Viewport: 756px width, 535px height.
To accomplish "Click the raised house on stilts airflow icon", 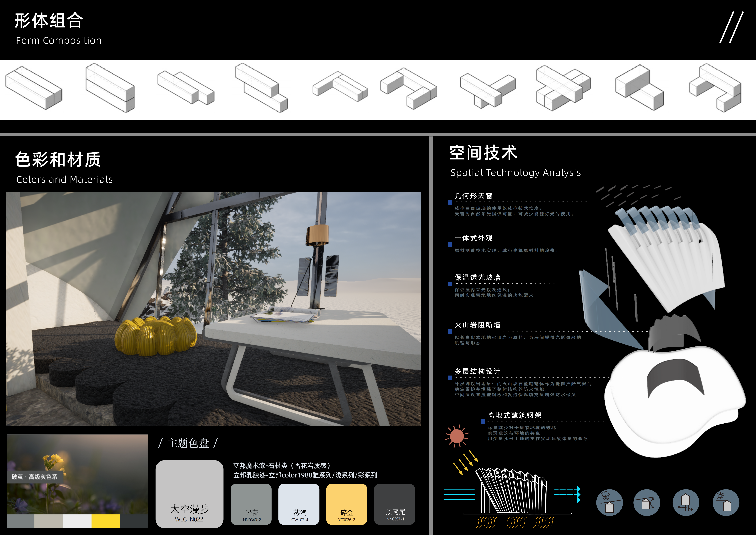I will pyautogui.click(x=686, y=502).
